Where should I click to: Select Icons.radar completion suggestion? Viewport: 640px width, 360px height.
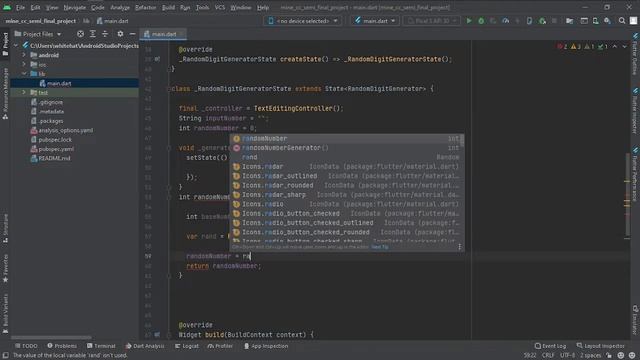[x=346, y=167]
